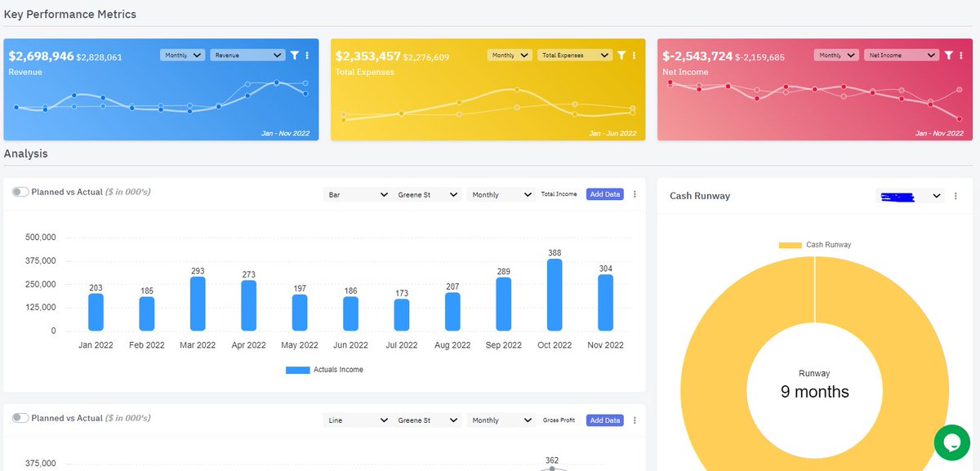Click the $-2,543,724 net income value

697,56
